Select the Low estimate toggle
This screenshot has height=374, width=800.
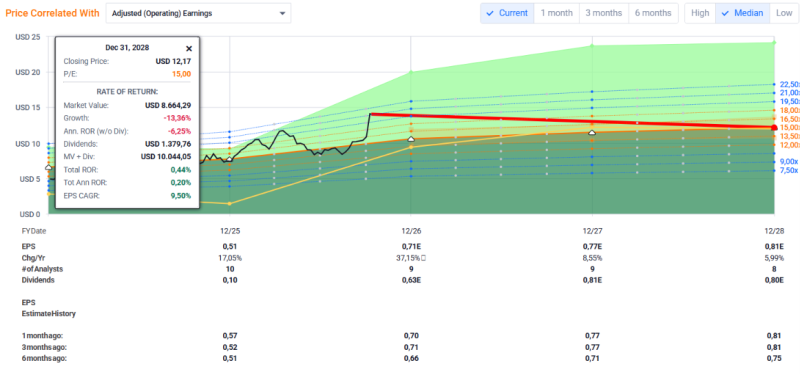[784, 13]
